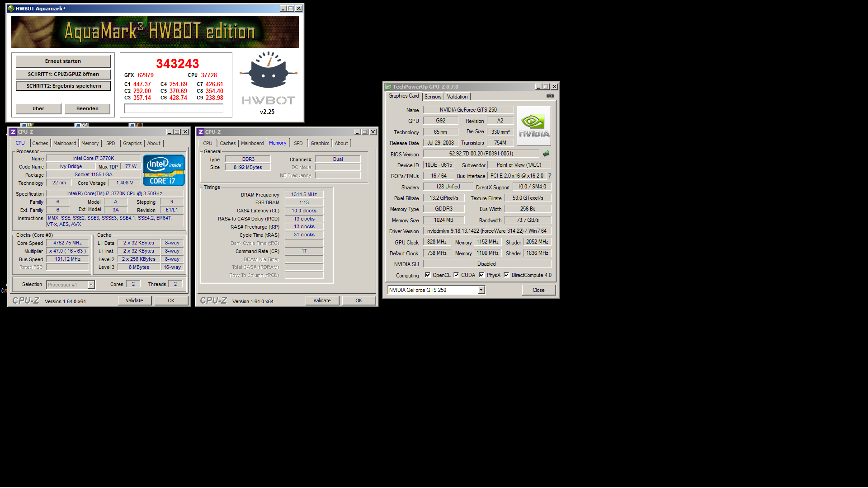Screen dimensions: 868x488
Task: Click the Specification field of the i7-3770K
Action: [x=115, y=193]
